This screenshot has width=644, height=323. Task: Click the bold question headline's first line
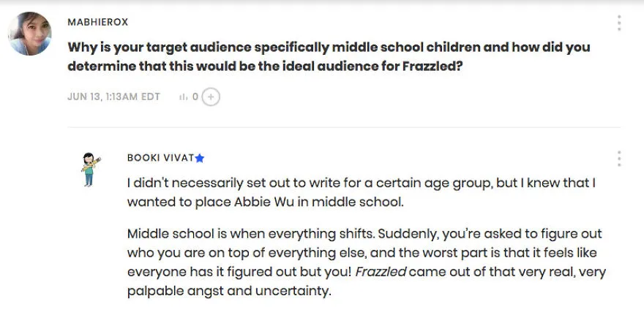pos(329,47)
